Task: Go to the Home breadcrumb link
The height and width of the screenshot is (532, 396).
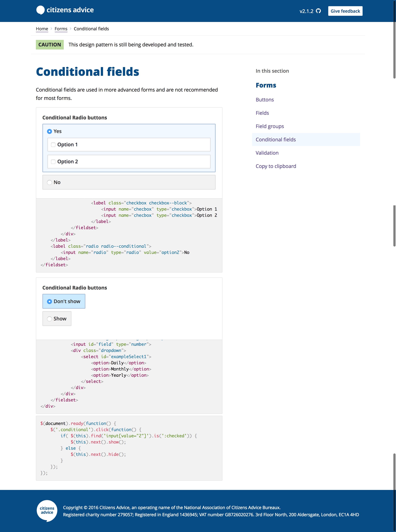Action: (x=42, y=29)
